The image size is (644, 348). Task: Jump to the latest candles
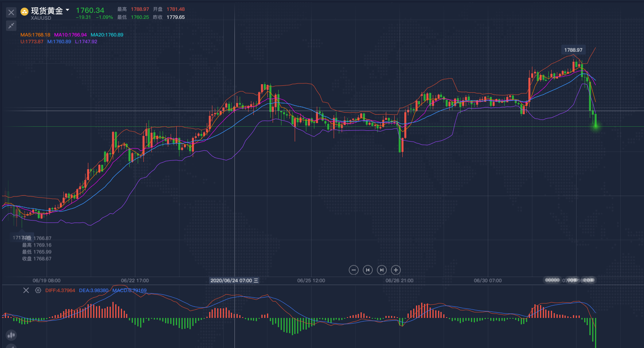click(x=381, y=270)
